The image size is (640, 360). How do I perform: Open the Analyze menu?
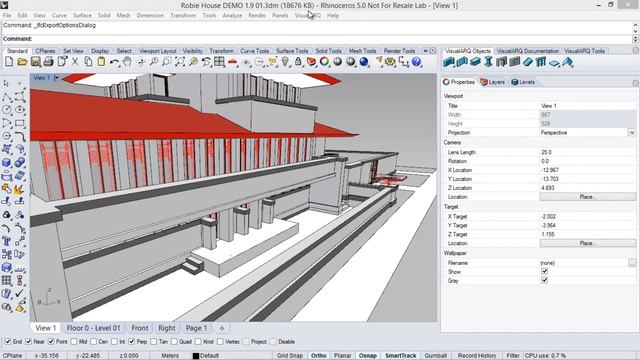[232, 15]
